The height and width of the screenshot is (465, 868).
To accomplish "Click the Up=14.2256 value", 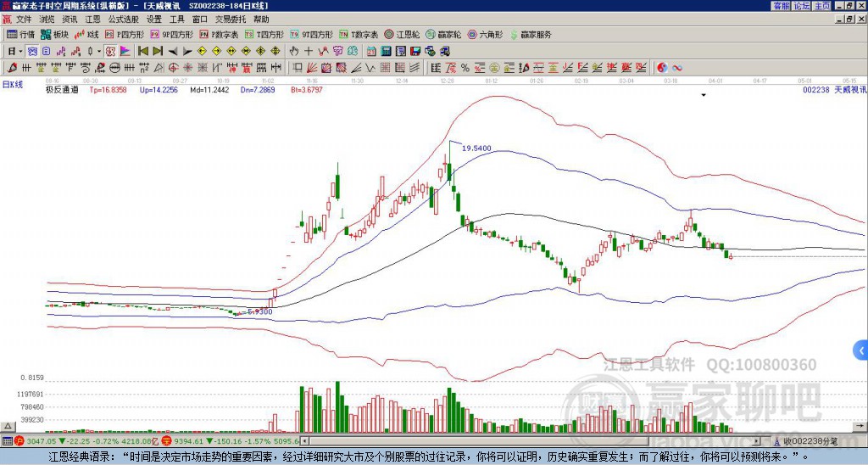I will point(159,89).
